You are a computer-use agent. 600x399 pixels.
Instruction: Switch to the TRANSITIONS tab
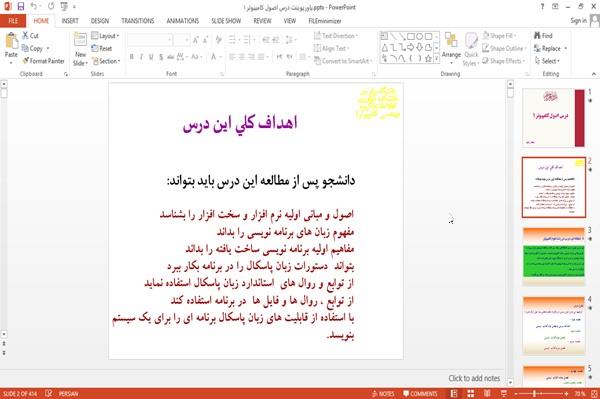click(x=138, y=21)
